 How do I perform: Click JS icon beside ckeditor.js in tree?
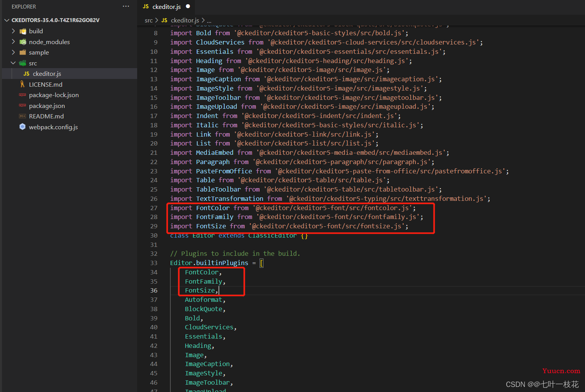[x=26, y=74]
